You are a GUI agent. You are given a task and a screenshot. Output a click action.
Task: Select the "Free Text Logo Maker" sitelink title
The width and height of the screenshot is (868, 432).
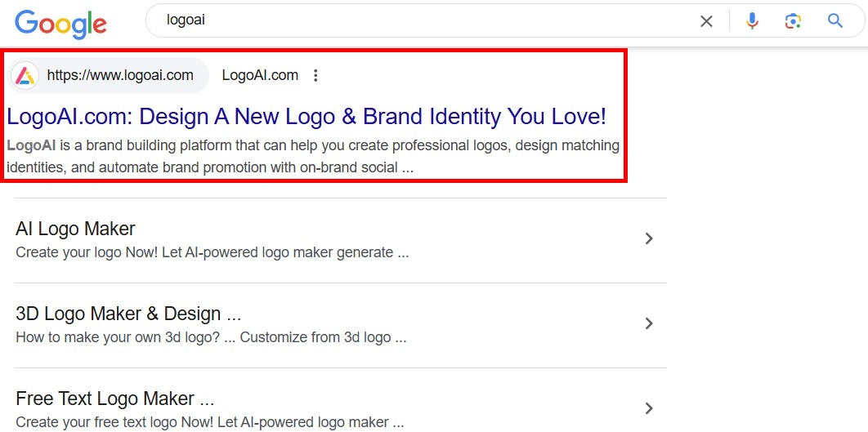coord(114,399)
